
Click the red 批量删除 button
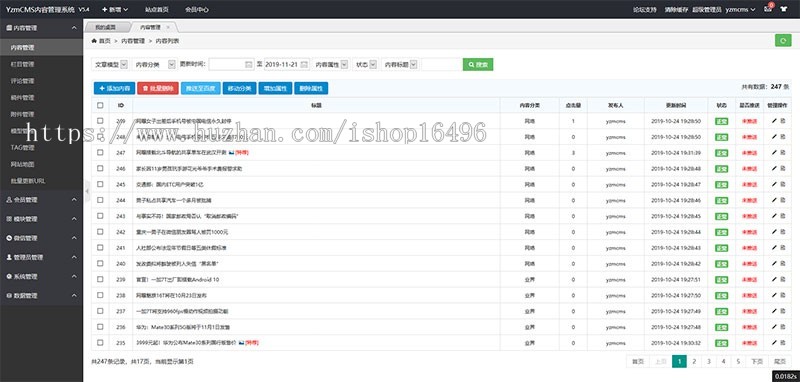(158, 88)
